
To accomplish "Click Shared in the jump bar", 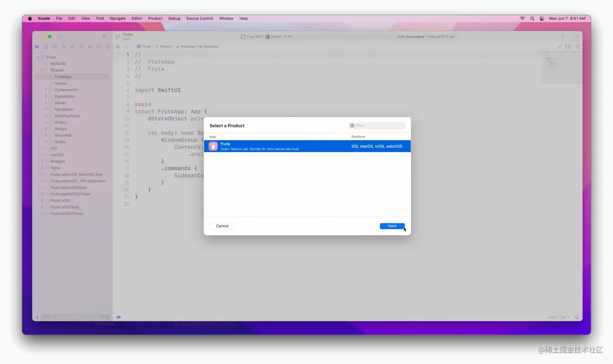I will (163, 47).
